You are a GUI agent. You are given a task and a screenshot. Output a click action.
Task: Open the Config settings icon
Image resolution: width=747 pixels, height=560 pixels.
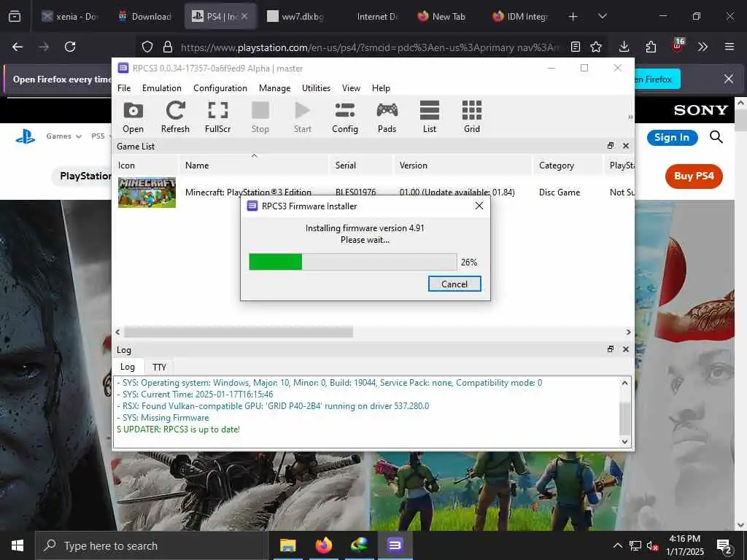[x=345, y=117]
